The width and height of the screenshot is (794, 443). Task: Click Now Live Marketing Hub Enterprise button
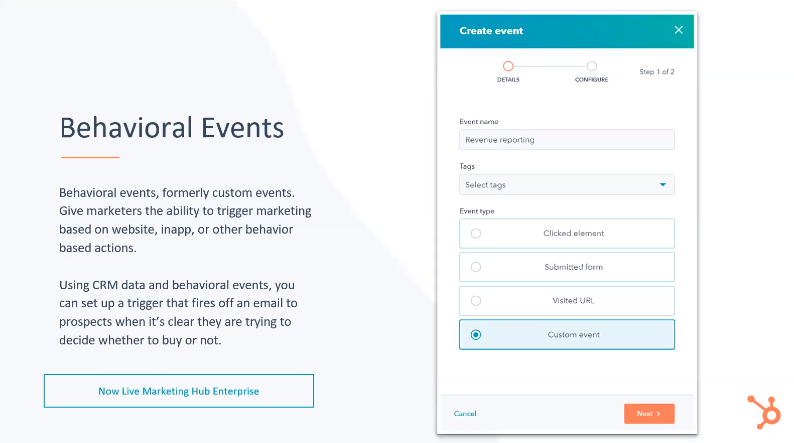click(179, 391)
